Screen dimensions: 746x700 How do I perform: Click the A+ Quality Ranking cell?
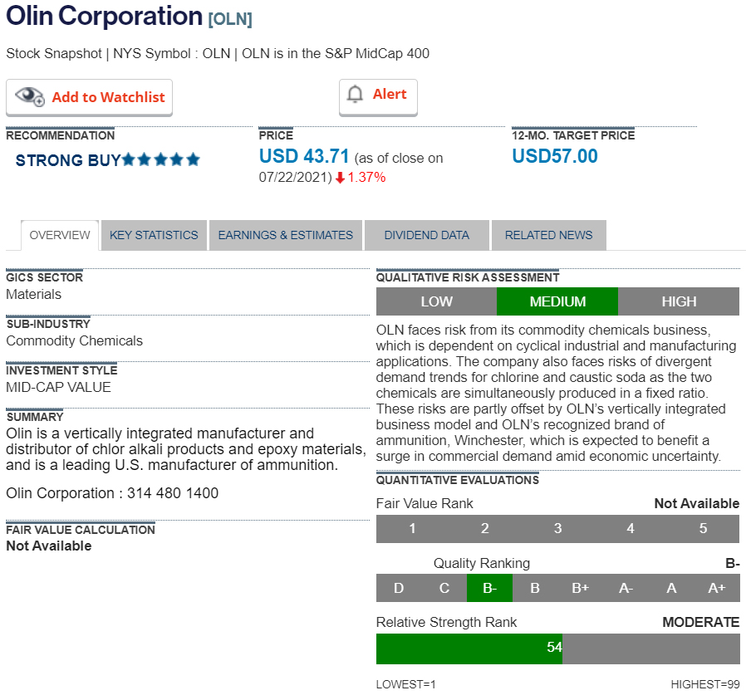pos(716,589)
